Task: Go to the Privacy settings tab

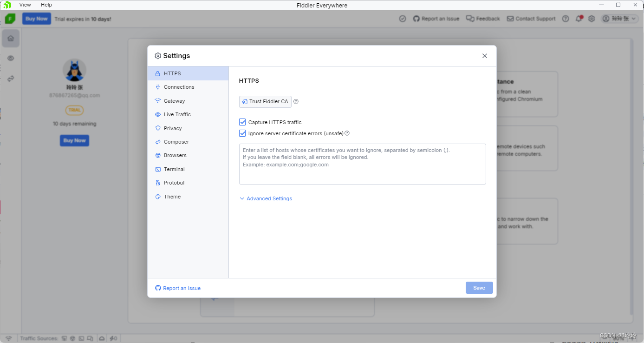Action: tap(188, 128)
